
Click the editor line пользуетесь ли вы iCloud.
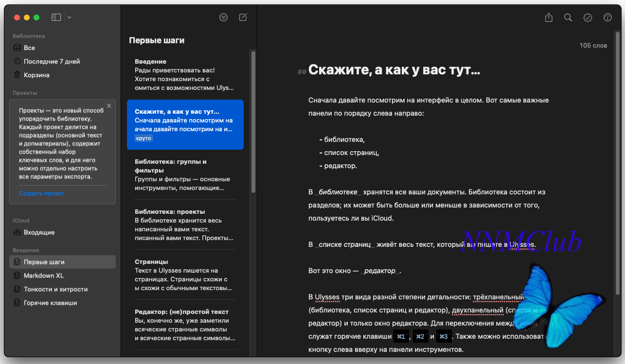click(351, 218)
